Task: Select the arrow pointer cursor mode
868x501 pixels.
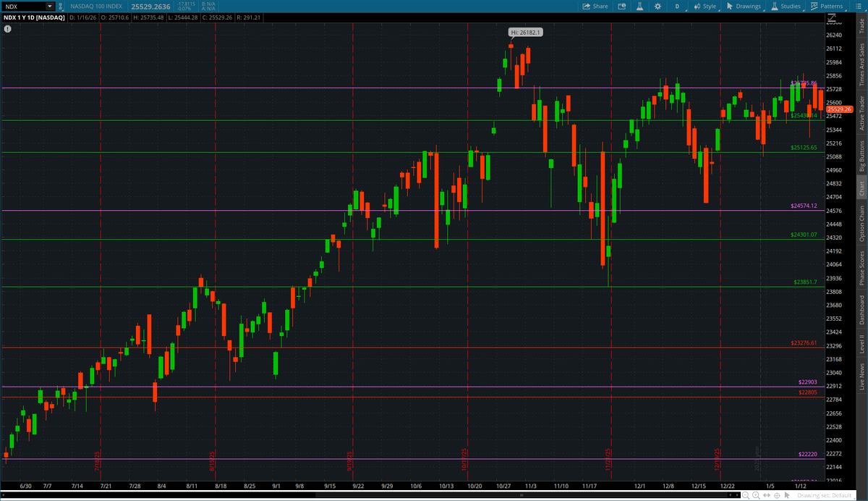Action: (788, 495)
